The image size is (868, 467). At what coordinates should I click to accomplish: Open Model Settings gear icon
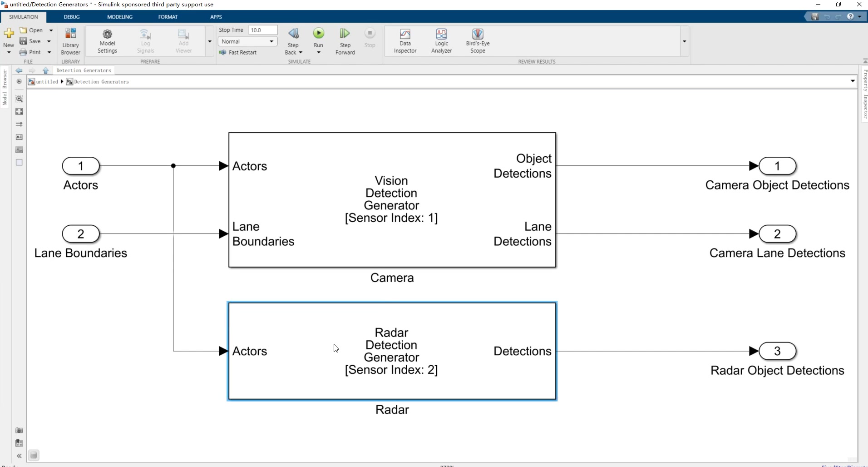click(107, 41)
